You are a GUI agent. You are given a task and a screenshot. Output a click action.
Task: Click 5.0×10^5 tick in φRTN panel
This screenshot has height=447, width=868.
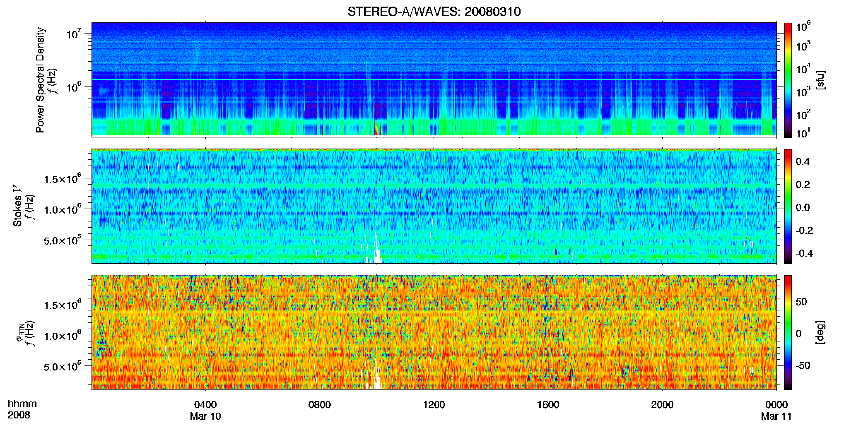pos(63,366)
